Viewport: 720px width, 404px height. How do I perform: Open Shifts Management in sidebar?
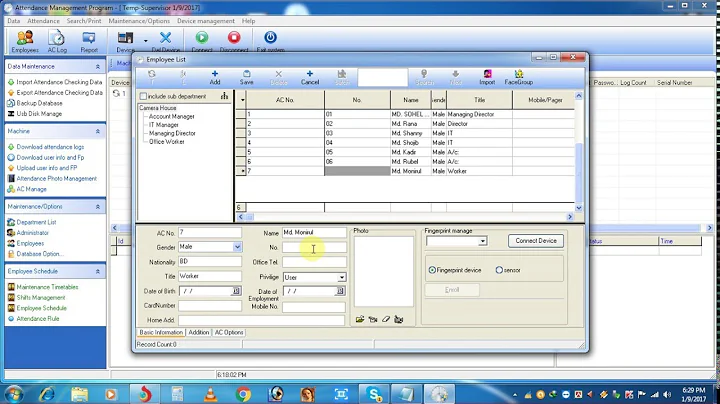pyautogui.click(x=41, y=297)
